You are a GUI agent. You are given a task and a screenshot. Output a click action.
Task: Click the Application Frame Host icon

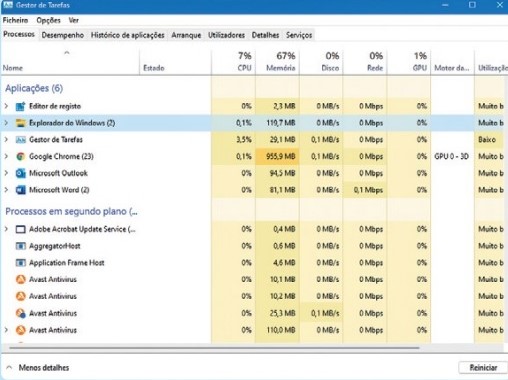21,263
